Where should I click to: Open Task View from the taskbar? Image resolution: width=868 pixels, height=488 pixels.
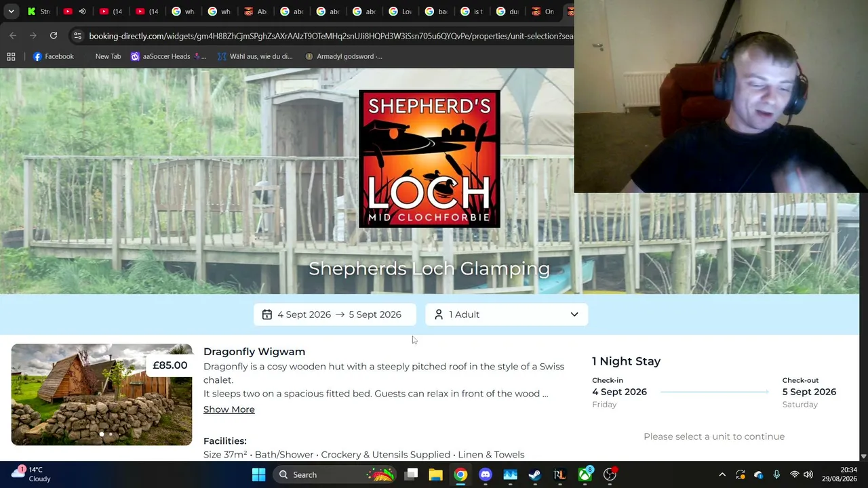pos(411,474)
